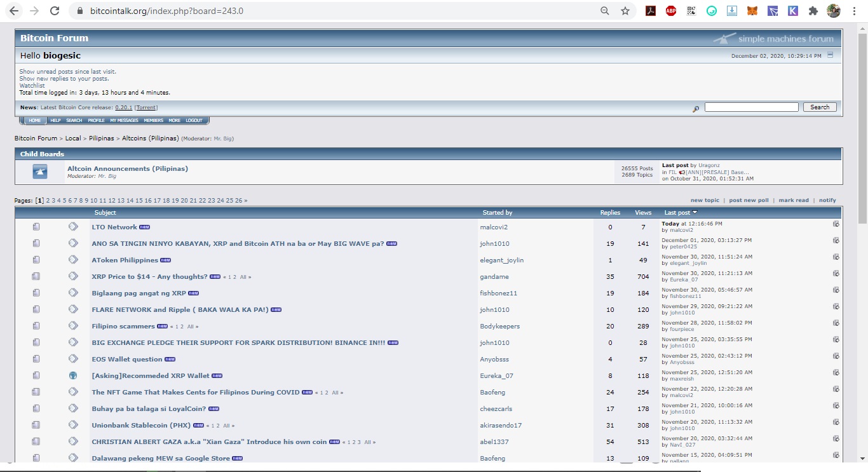Open Unionbank Stablecoin (PHX) topic
The height and width of the screenshot is (472, 868).
coord(141,426)
